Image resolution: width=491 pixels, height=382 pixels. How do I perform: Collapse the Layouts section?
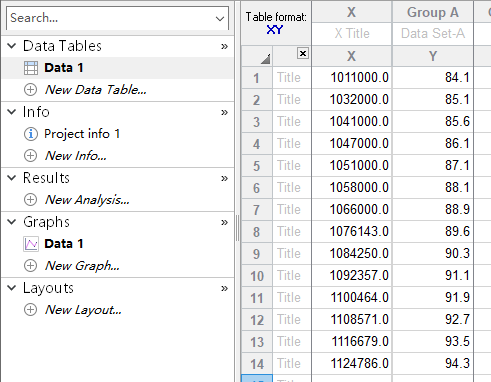[x=12, y=288]
